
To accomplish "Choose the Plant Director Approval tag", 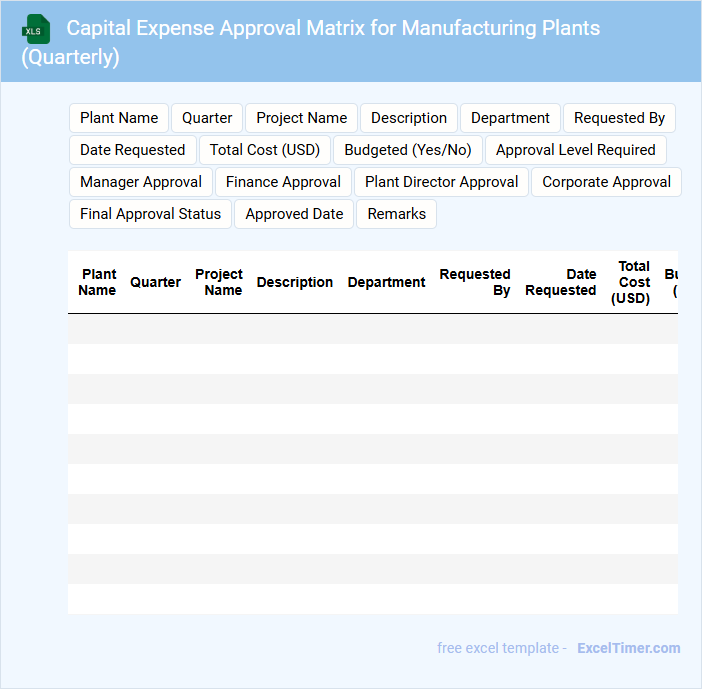I will (x=441, y=182).
